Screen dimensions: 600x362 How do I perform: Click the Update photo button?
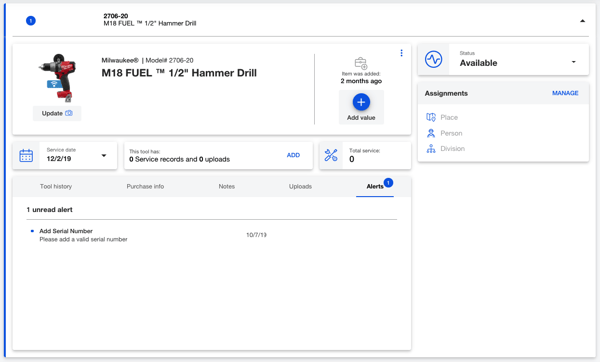[x=57, y=113]
